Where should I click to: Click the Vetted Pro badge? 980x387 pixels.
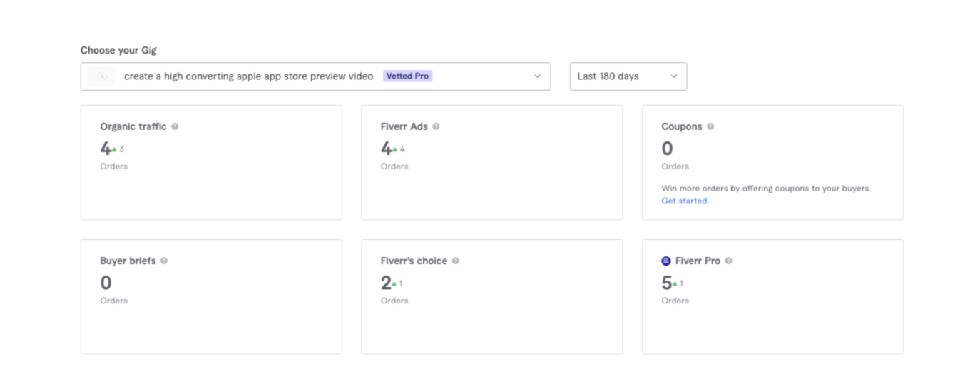tap(408, 76)
